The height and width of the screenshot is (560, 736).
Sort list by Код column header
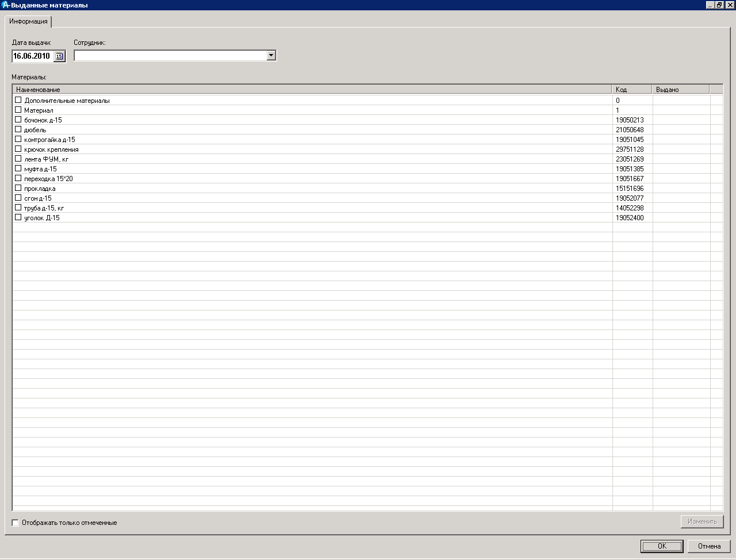(x=631, y=90)
